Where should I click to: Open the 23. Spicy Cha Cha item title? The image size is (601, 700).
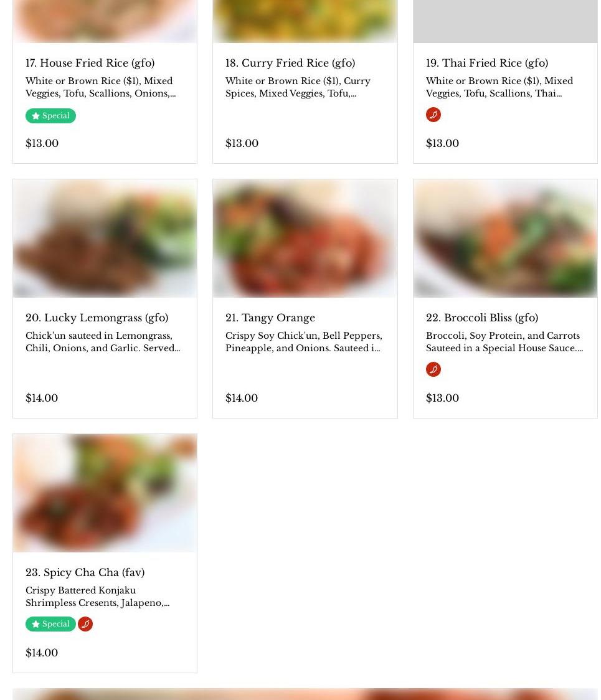click(85, 572)
